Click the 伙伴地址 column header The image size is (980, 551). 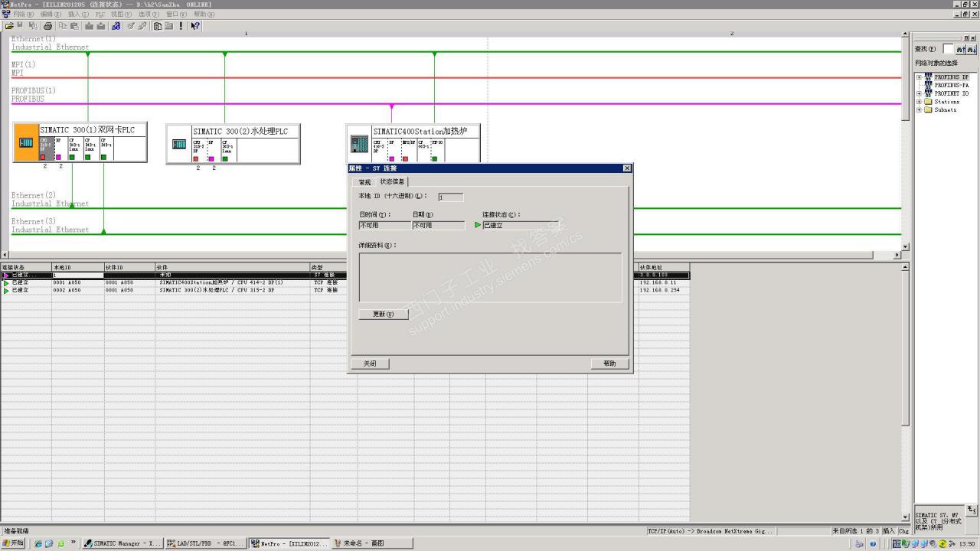click(x=663, y=267)
